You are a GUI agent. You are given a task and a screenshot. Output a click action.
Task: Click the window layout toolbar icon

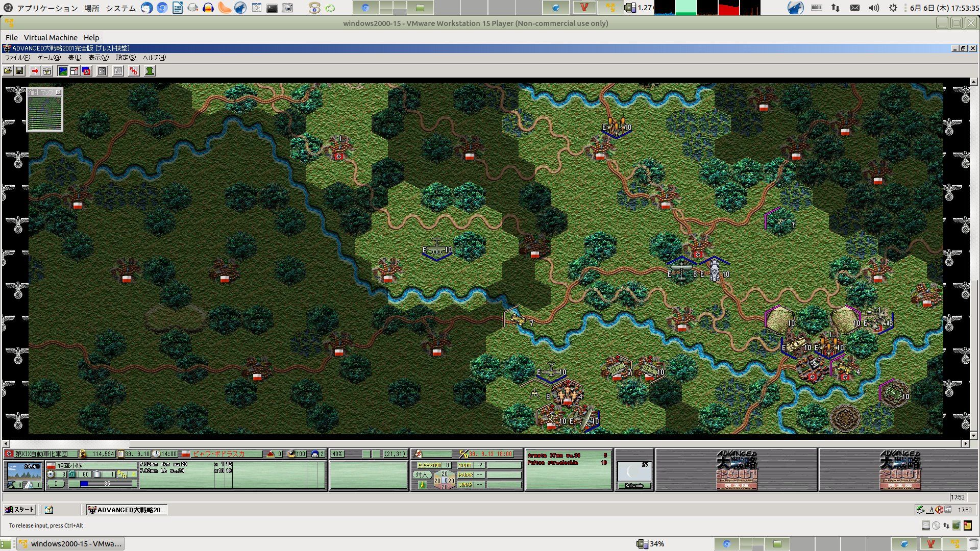(75, 71)
